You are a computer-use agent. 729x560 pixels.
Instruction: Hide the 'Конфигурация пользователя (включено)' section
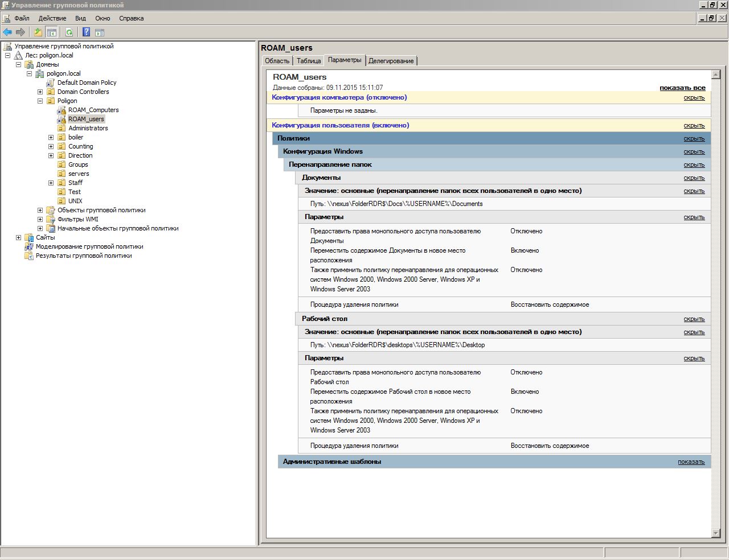tap(694, 126)
